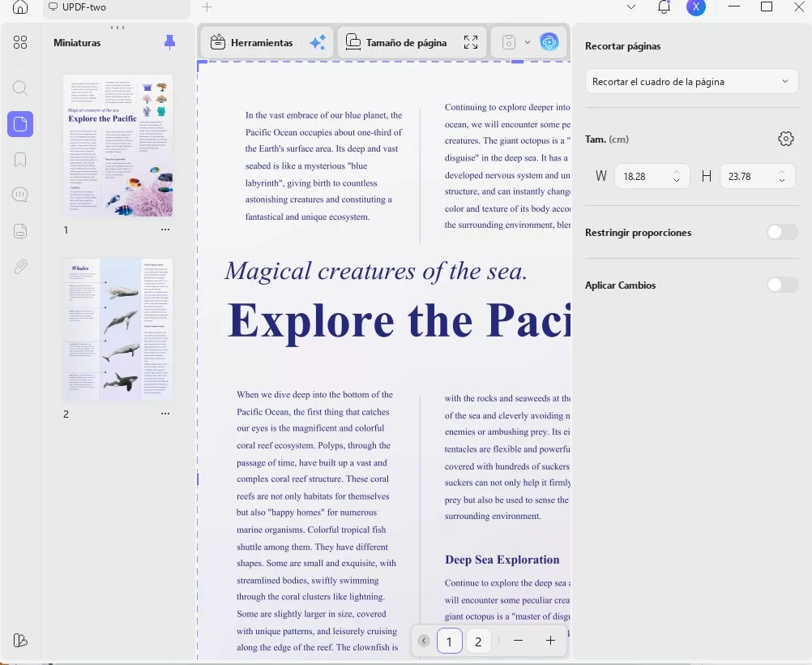Open the save options dropdown arrow
The width and height of the screenshot is (812, 665).
click(528, 42)
